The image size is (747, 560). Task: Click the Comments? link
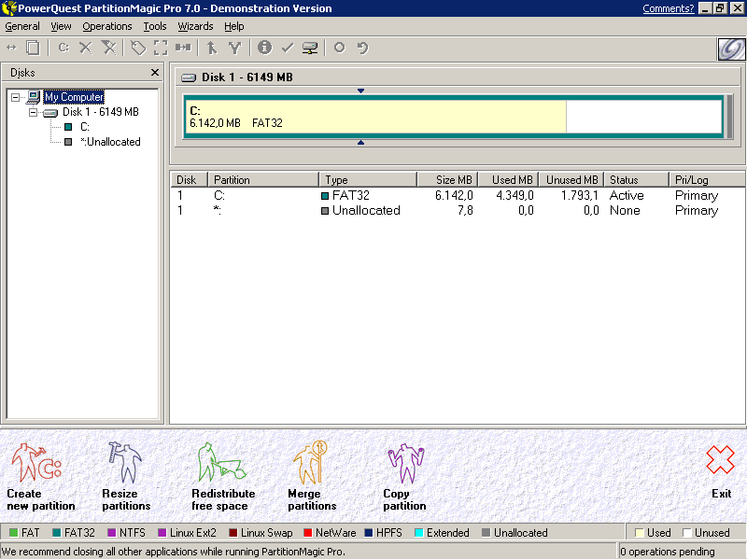[x=668, y=8]
